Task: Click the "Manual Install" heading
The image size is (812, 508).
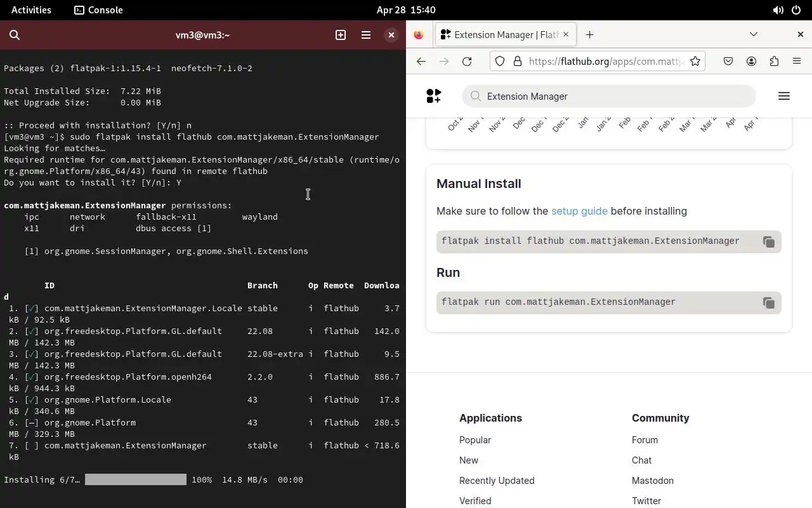Action: pos(479,184)
